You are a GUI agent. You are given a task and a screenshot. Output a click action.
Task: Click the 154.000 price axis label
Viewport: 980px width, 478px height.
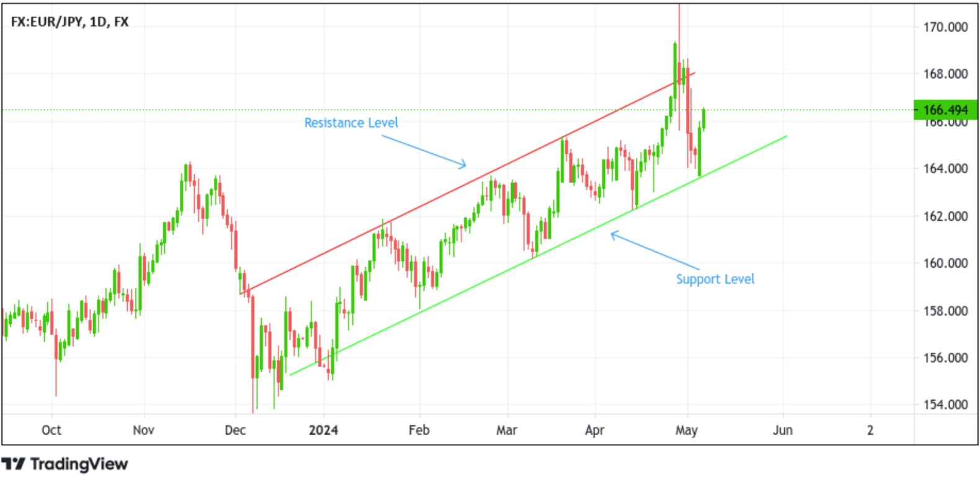click(x=945, y=405)
